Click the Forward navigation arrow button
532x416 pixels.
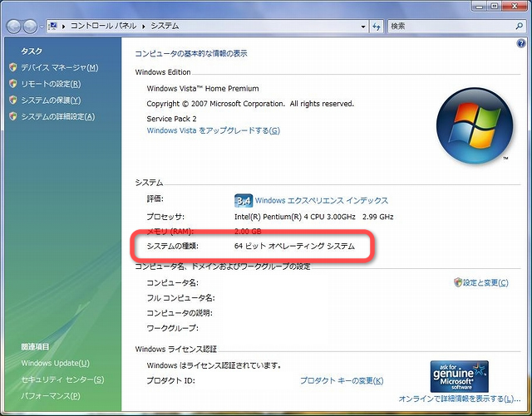tap(30, 27)
